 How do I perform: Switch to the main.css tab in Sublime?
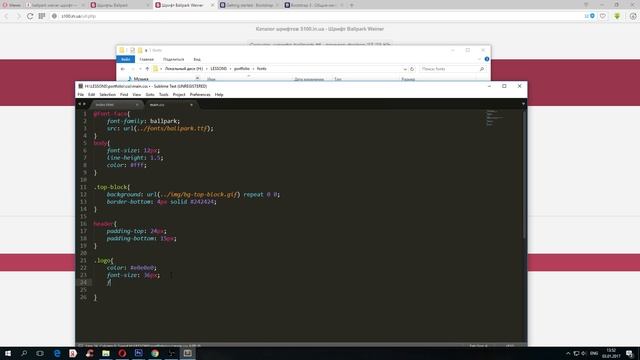pos(169,105)
